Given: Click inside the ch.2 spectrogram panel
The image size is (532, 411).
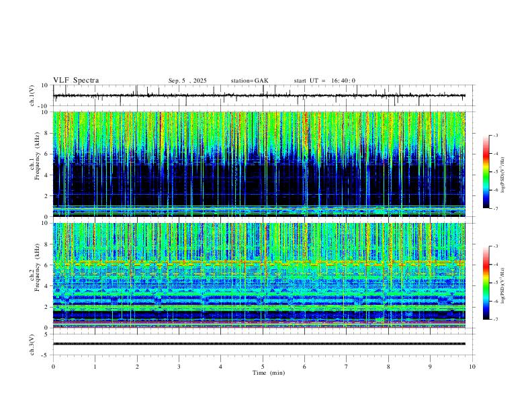Looking at the screenshot, I should 259,275.
